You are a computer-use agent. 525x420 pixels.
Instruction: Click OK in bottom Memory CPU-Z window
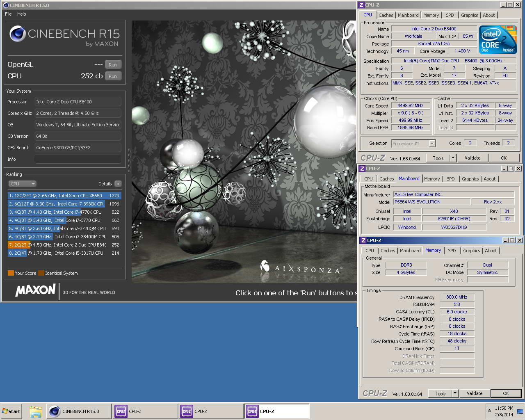pyautogui.click(x=506, y=393)
